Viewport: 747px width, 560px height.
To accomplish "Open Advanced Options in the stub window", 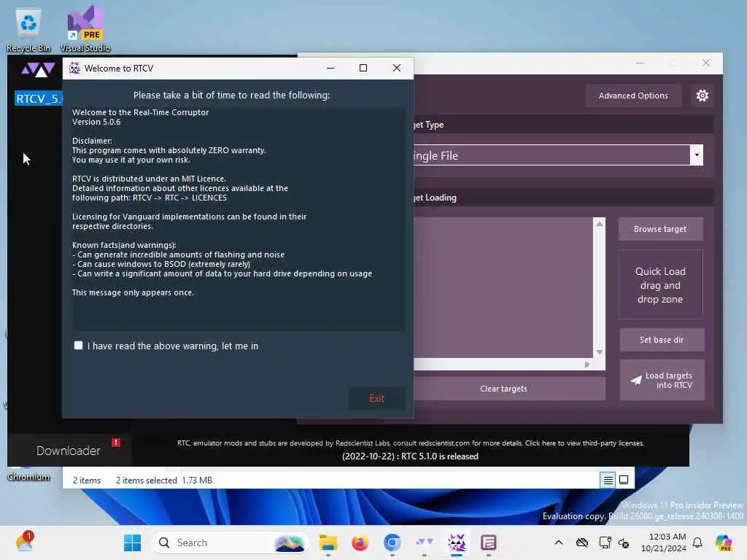I will point(633,96).
